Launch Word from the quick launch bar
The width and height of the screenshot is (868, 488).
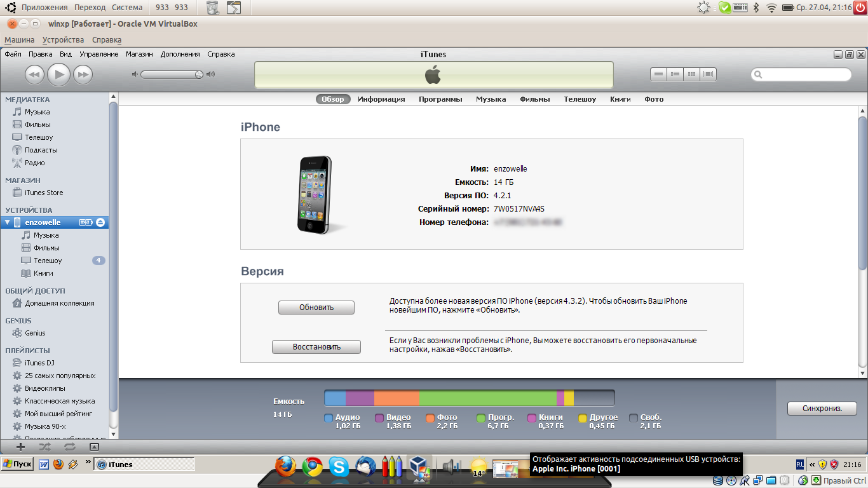44,464
